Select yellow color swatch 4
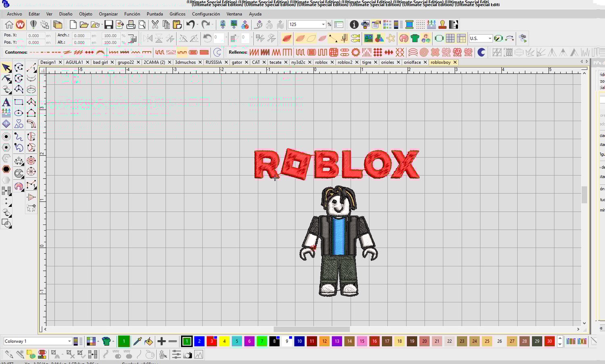 224,341
